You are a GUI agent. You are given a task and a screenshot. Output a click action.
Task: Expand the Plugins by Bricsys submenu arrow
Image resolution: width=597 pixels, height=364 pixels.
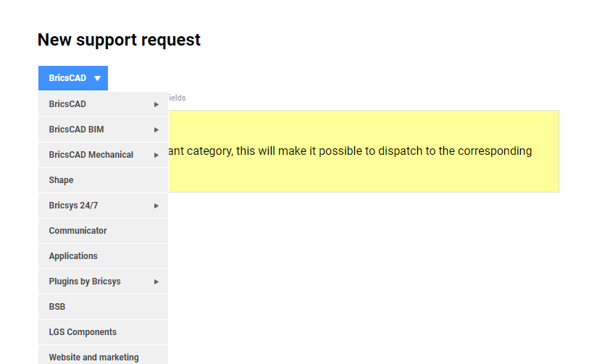pyautogui.click(x=156, y=282)
